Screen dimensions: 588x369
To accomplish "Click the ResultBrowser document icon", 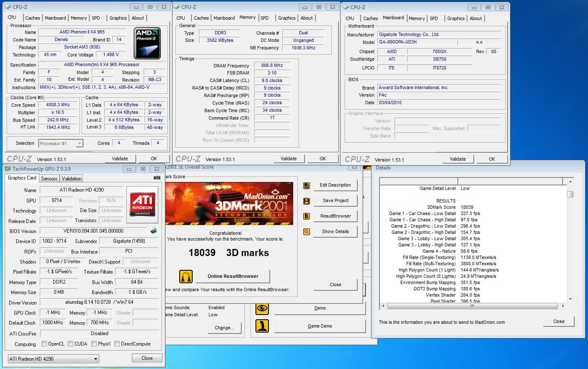I will (307, 216).
